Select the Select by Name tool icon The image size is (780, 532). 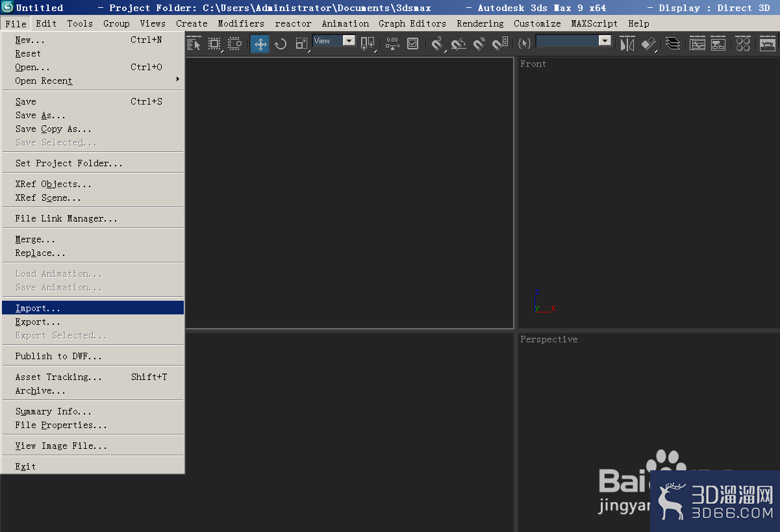[x=194, y=44]
